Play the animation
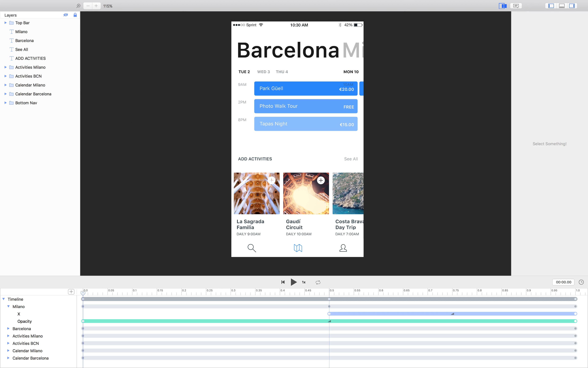Screen dimensions: 588x368 (x=293, y=282)
